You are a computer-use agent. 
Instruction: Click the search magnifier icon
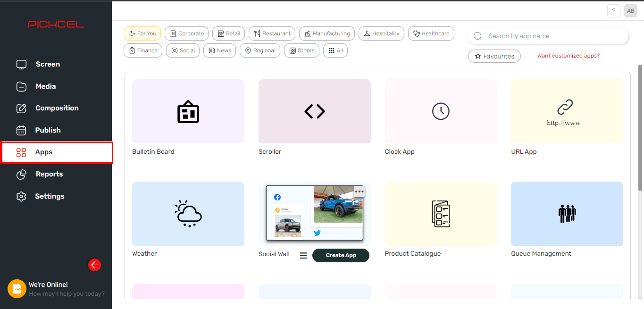click(477, 36)
